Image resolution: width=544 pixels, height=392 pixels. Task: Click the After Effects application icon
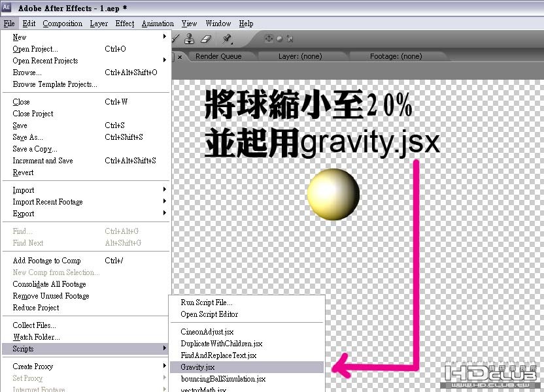(x=7, y=7)
